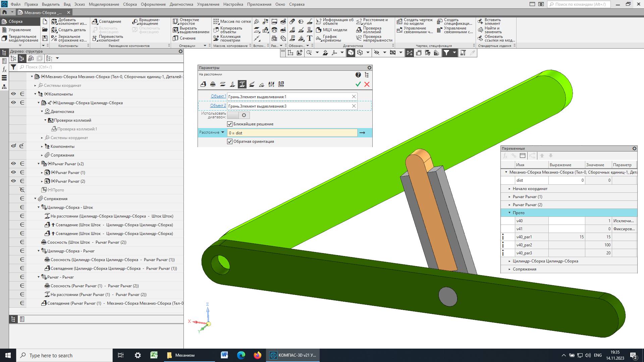Open the 'Моделирование' menu
This screenshot has height=362, width=644.
[x=104, y=4]
